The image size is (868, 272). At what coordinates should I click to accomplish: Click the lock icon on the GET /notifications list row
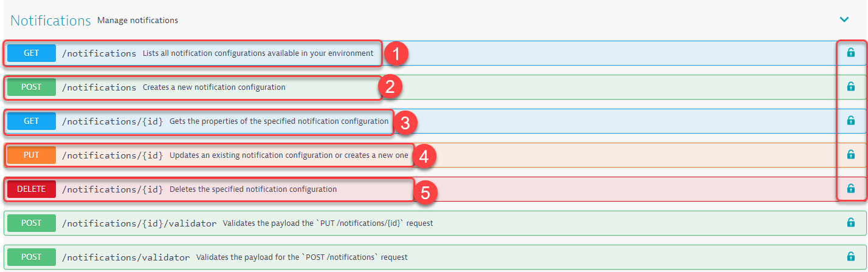click(x=851, y=53)
